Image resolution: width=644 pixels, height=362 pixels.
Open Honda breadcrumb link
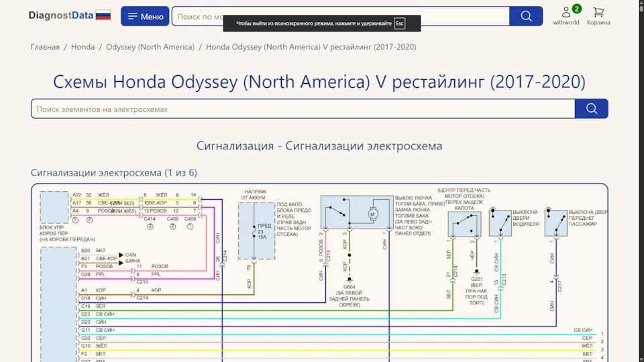pos(83,47)
